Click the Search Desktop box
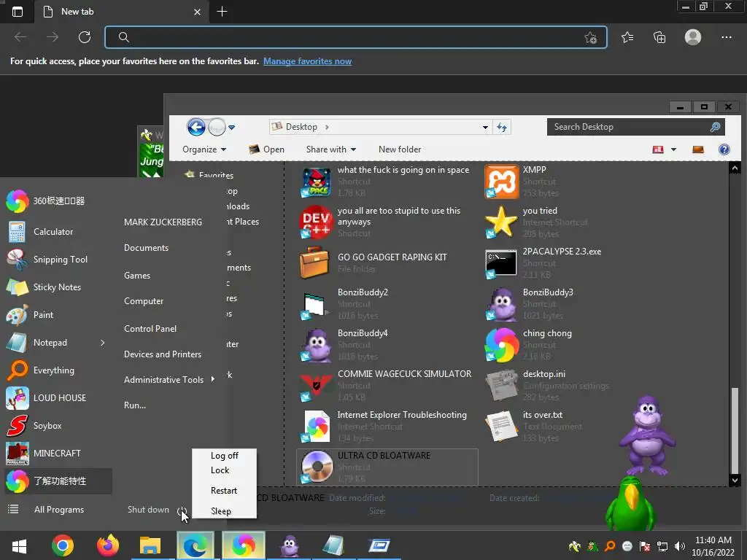 pos(635,127)
